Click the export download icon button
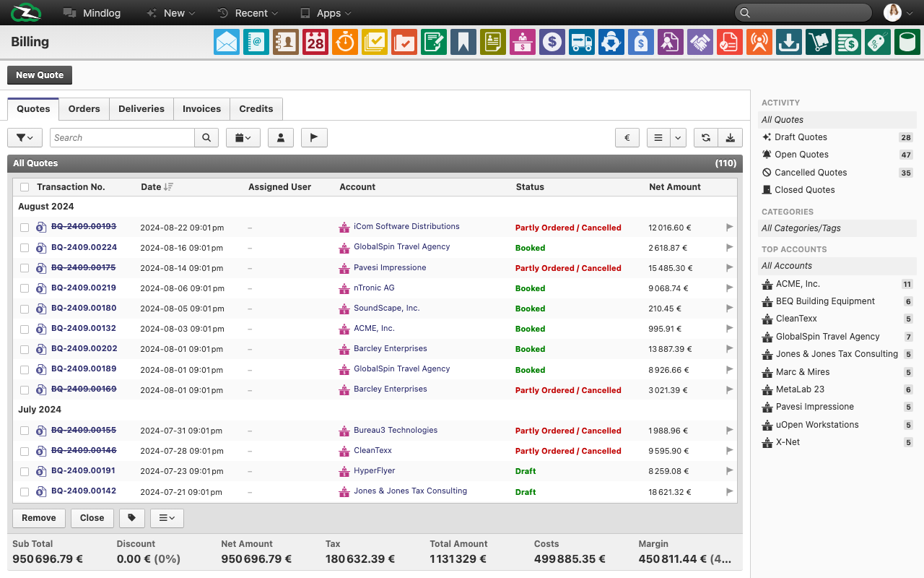 (x=730, y=137)
